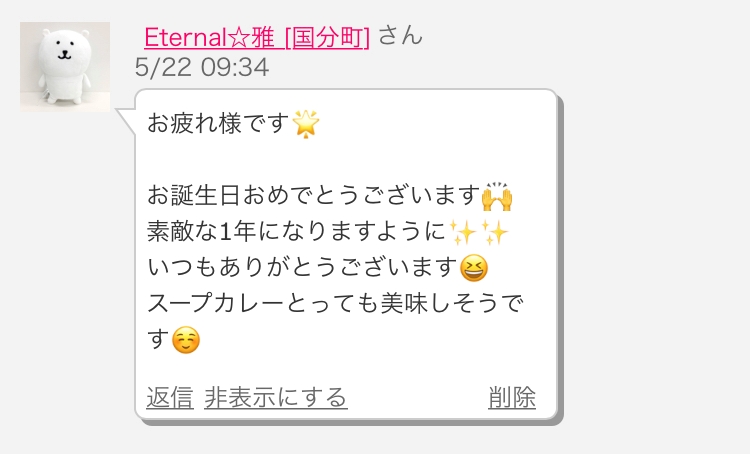Hide the comment with 非表示にする

(276, 398)
